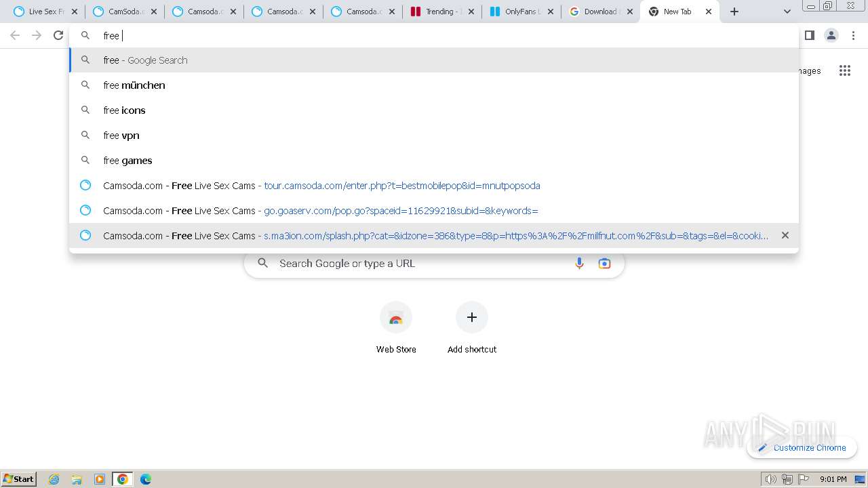The image size is (868, 488).
Task: Click the Add shortcut button
Action: pos(472,329)
